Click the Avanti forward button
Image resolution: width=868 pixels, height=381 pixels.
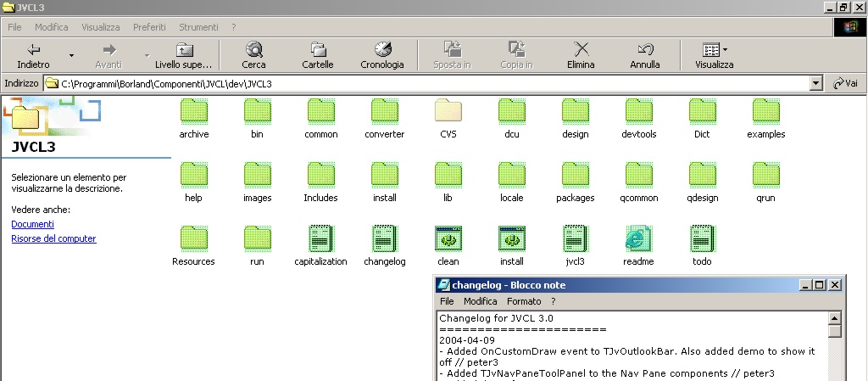coord(108,55)
